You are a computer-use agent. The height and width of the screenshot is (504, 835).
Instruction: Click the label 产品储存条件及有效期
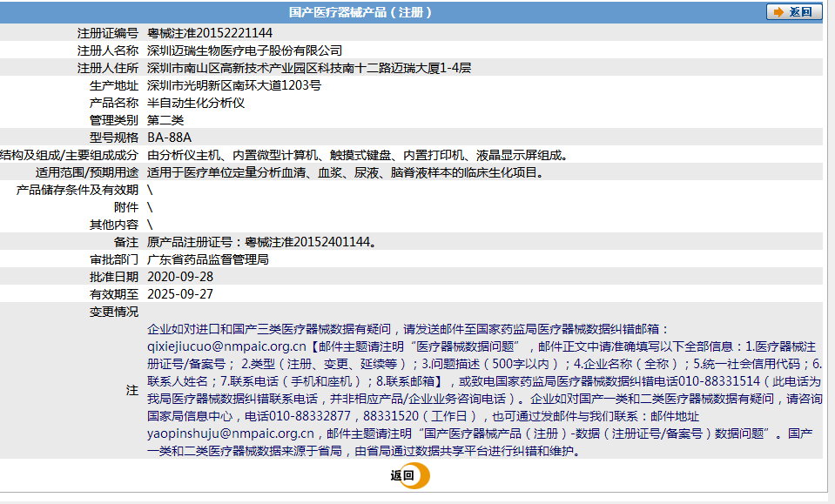[77, 190]
